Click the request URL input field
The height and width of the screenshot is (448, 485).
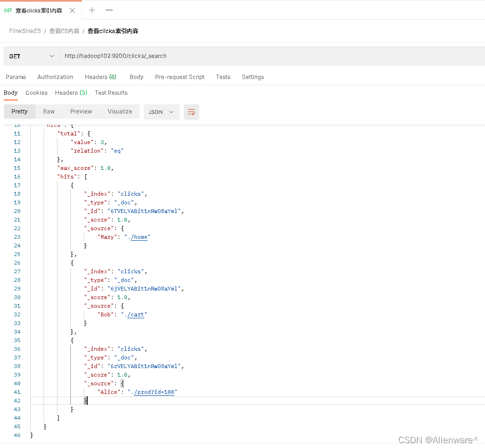(271, 56)
